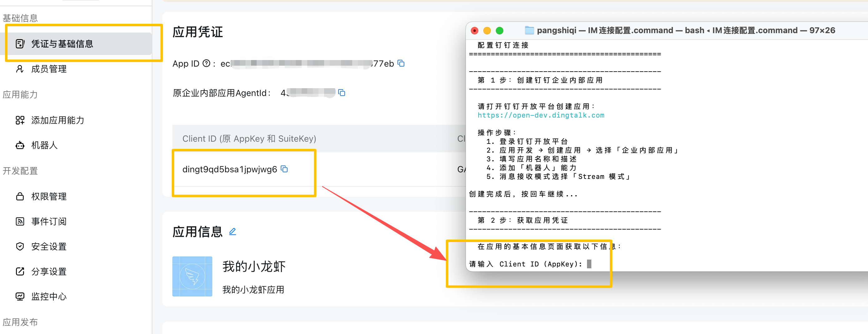This screenshot has width=868, height=334.
Task: Go to 分享设置
Action: point(49,271)
